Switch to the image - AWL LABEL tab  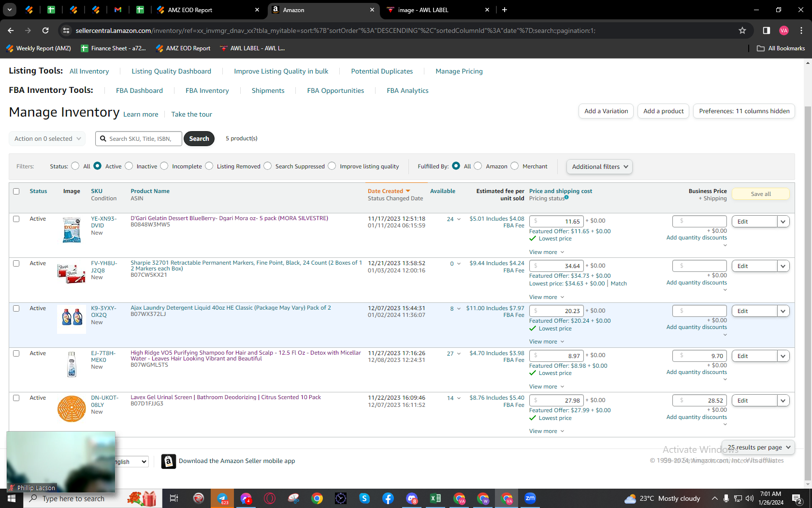tap(438, 10)
